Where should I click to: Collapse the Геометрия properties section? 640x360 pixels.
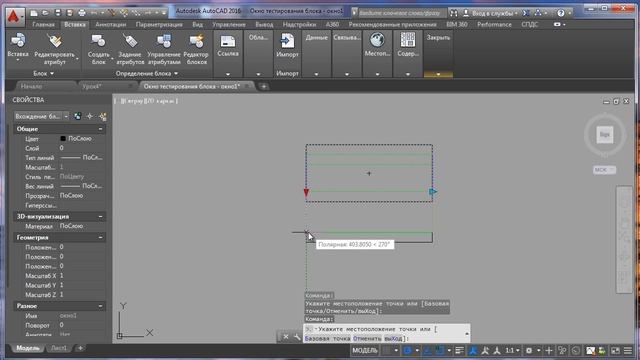pyautogui.click(x=100, y=237)
